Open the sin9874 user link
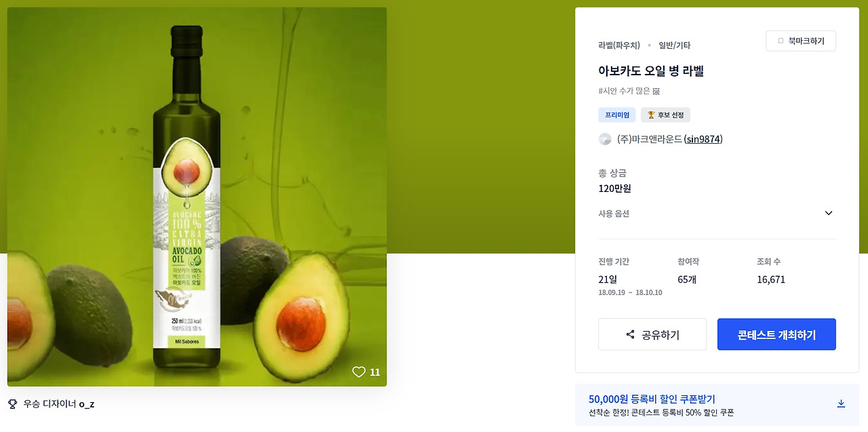Viewport: 868px width, 432px height. 703,139
